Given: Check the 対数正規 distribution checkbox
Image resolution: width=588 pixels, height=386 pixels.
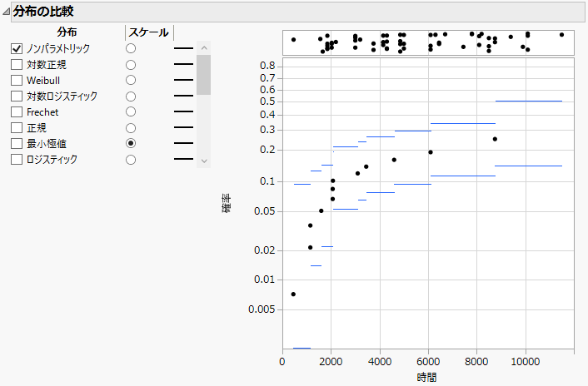Looking at the screenshot, I should (x=17, y=65).
